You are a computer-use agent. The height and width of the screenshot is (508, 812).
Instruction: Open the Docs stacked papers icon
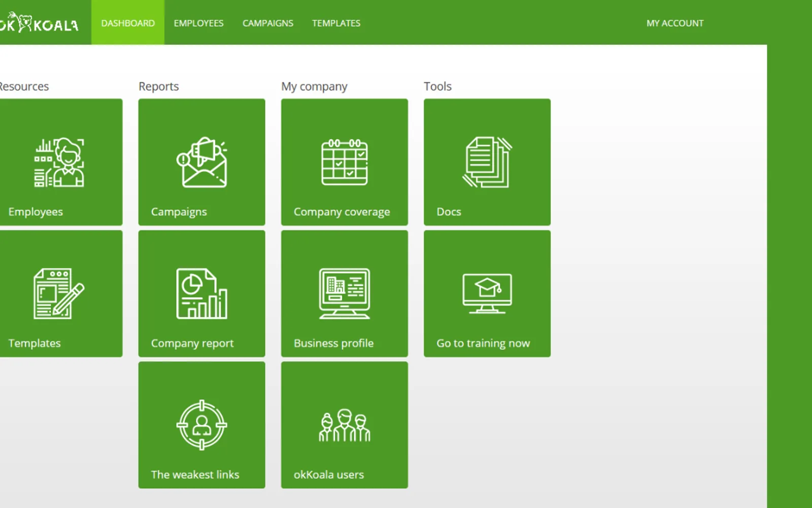pyautogui.click(x=487, y=163)
